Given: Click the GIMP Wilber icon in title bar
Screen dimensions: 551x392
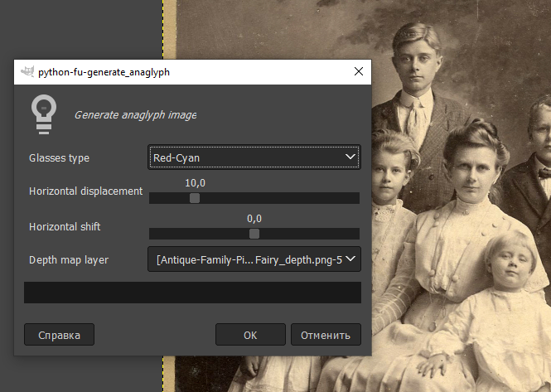Looking at the screenshot, I should pos(27,72).
